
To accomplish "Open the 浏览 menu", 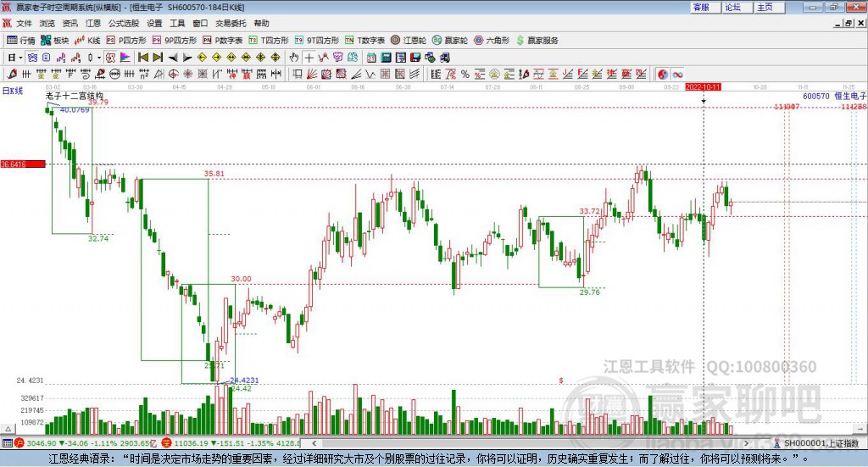I will point(47,23).
